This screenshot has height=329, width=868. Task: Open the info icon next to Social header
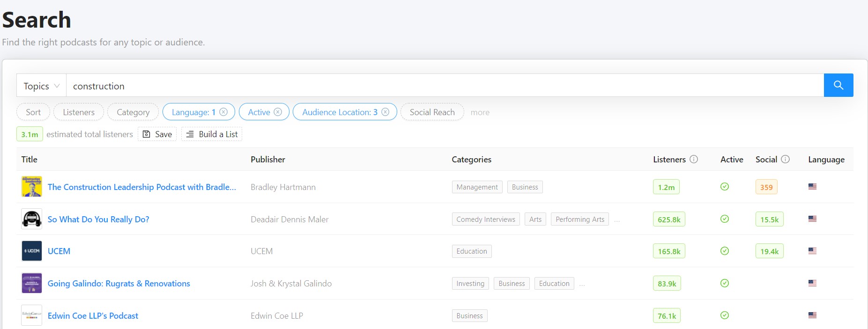[786, 159]
